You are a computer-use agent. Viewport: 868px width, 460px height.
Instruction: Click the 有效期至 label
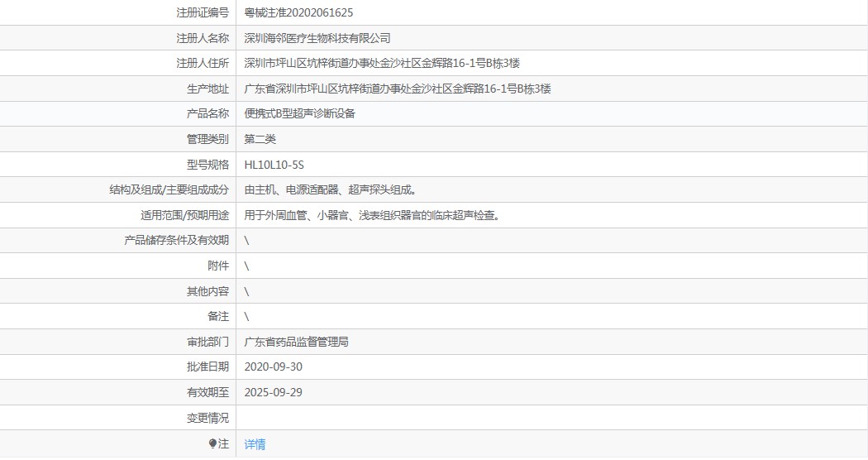tap(207, 392)
